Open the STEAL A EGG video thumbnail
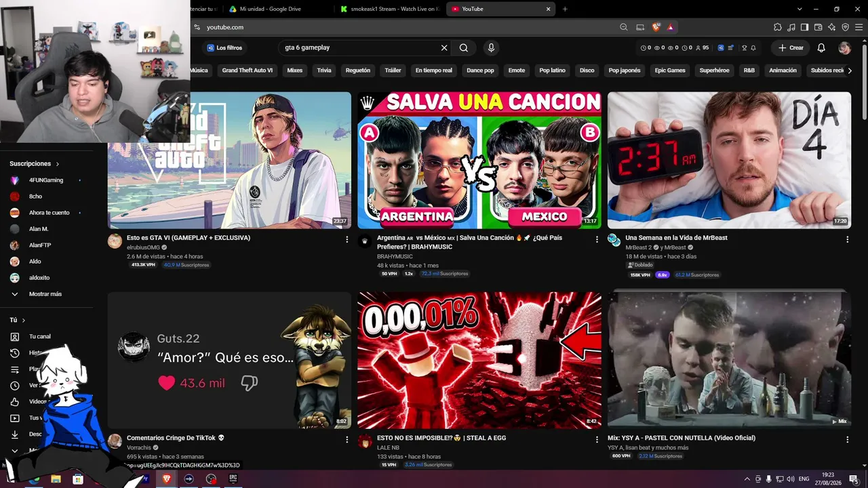This screenshot has width=868, height=488. point(479,361)
